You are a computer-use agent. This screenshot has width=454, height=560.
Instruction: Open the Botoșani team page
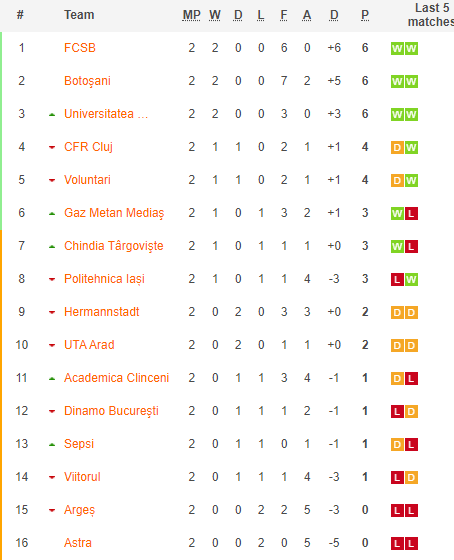[87, 81]
